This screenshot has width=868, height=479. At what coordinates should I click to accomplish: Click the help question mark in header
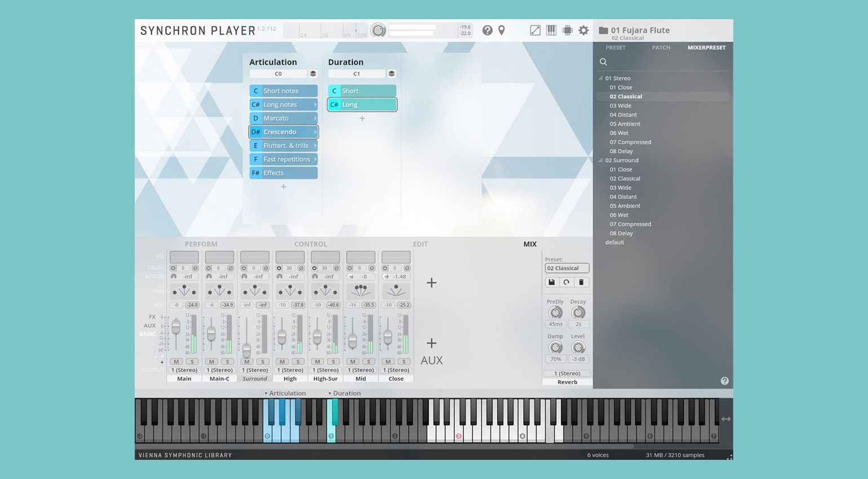point(488,30)
